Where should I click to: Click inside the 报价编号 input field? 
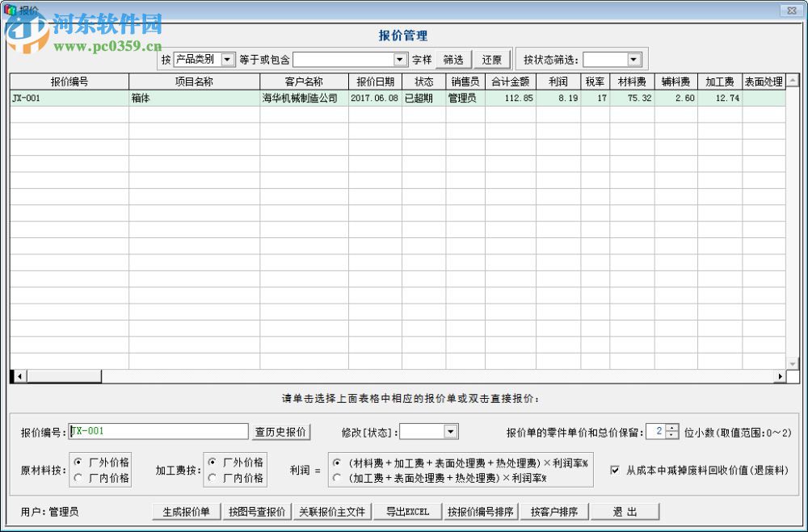point(162,431)
